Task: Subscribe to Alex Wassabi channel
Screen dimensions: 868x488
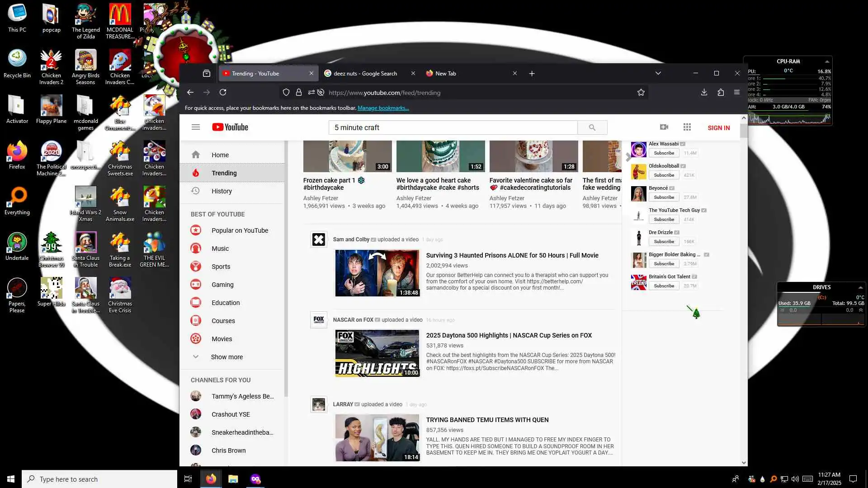Action: (664, 153)
